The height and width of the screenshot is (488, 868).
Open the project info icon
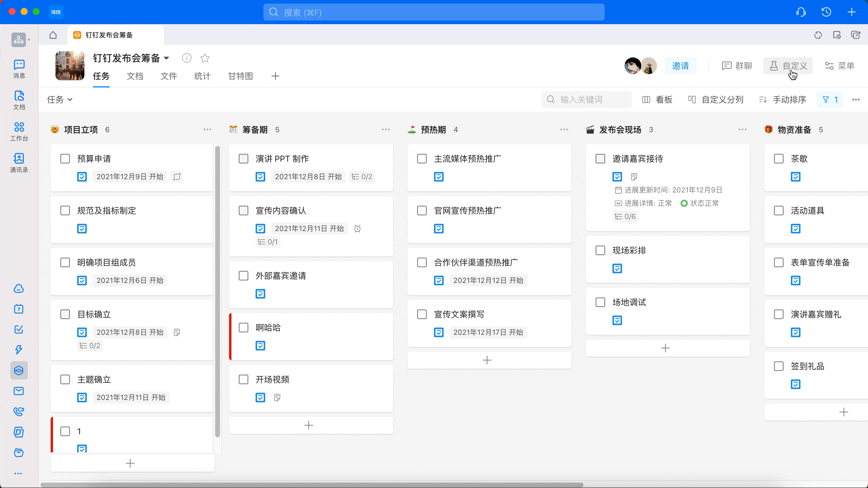point(187,58)
